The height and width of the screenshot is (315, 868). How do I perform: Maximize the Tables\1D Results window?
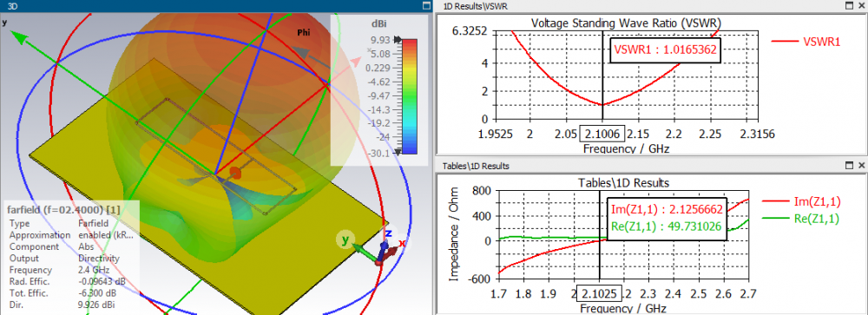point(849,166)
